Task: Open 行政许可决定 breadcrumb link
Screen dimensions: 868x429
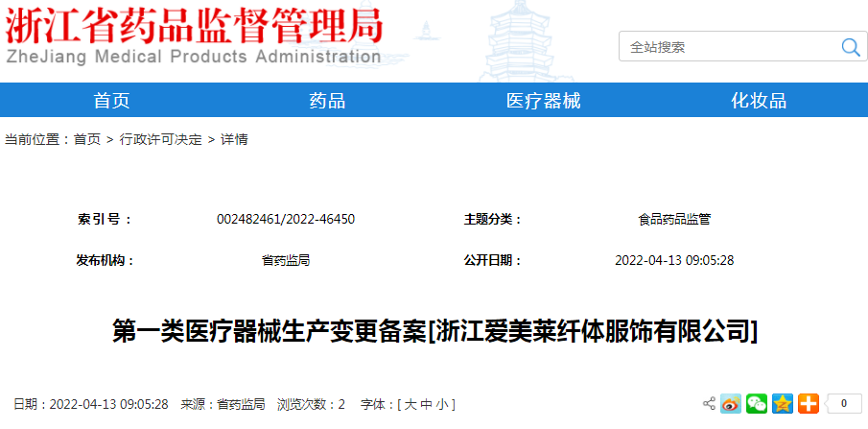Action: pos(161,140)
